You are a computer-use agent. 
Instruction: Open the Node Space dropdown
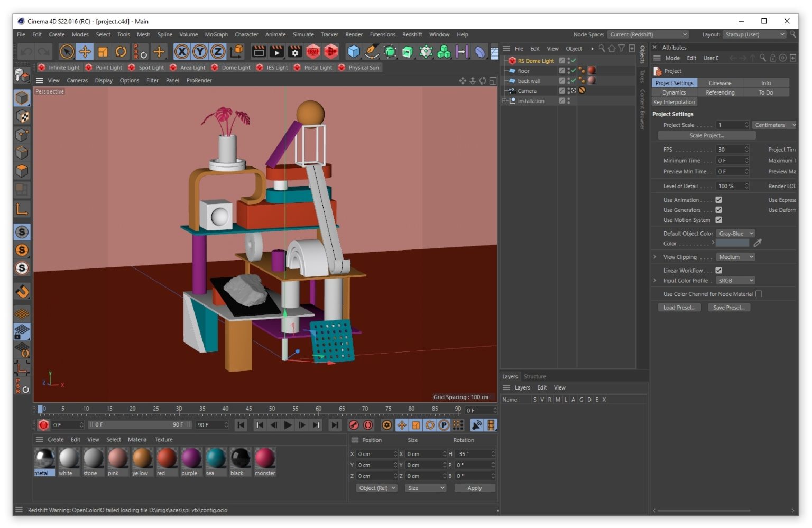(x=648, y=34)
